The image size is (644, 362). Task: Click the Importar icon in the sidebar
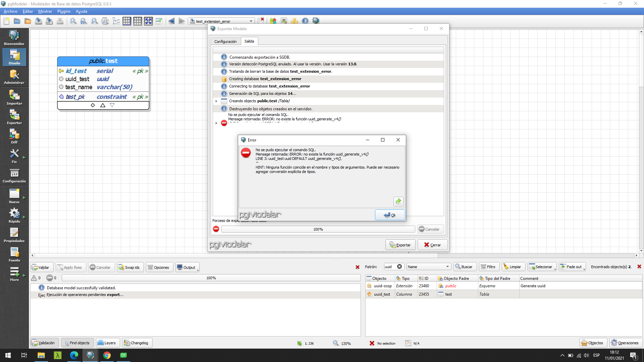click(x=14, y=98)
